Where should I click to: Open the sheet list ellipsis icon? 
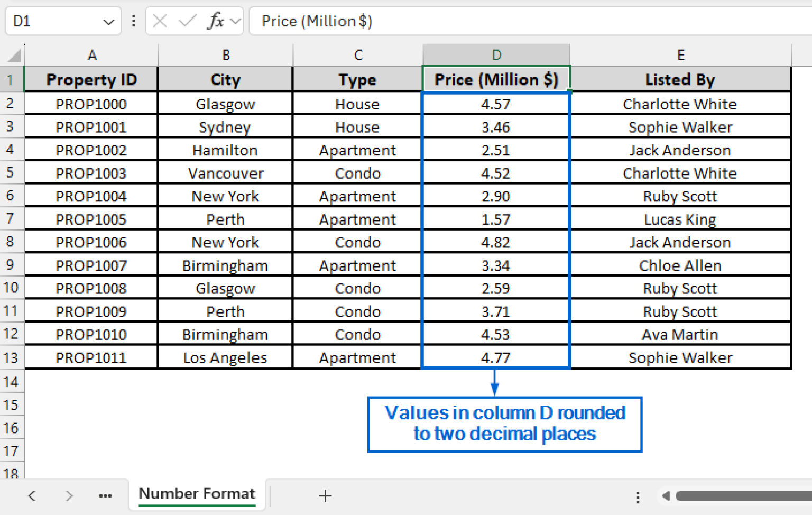tap(105, 495)
